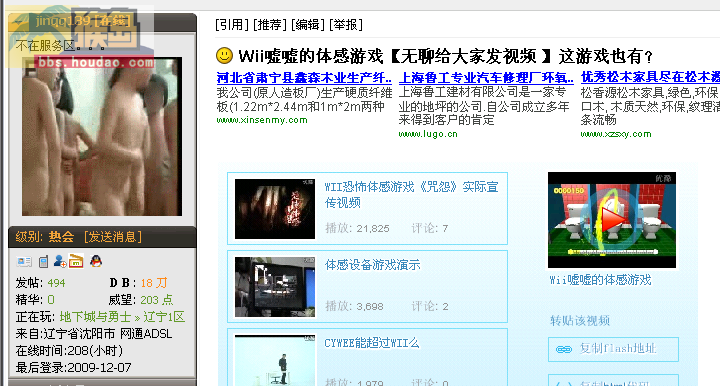
Task: Open ad link 河北省肃宁县鑫森木业生产纤..
Action: pos(304,78)
